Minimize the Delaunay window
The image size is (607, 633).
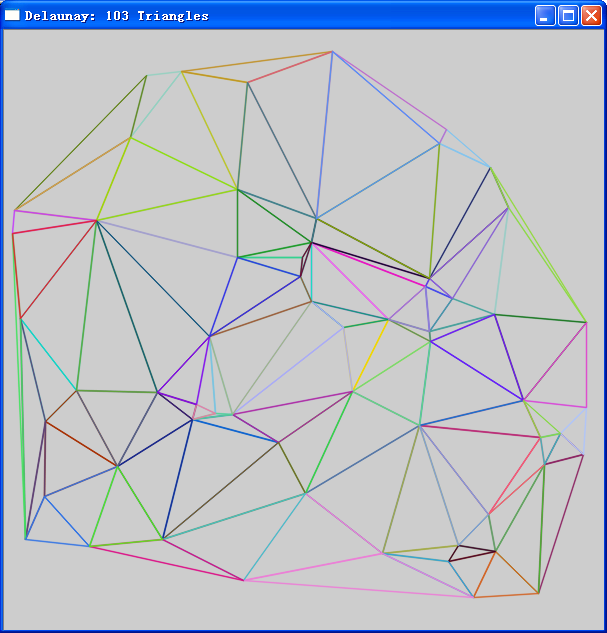click(x=545, y=16)
